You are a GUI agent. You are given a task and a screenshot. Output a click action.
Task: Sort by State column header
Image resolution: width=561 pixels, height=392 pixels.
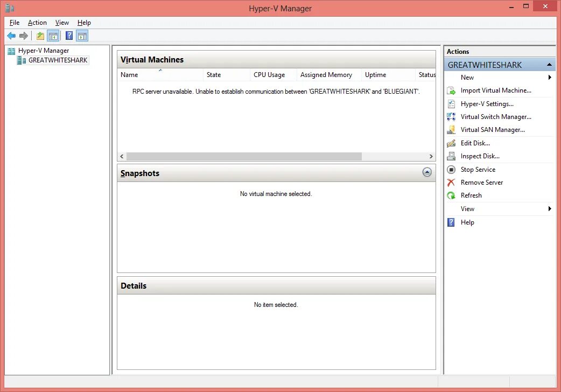tap(227, 75)
